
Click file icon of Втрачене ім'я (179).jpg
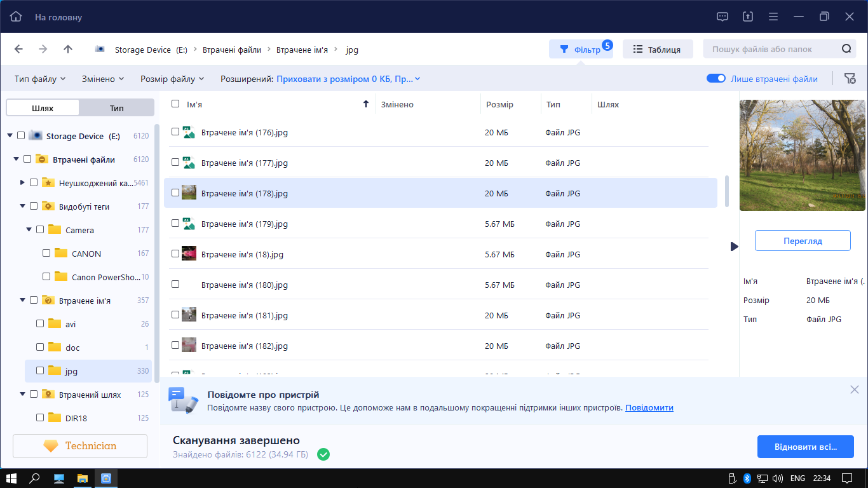coord(189,224)
